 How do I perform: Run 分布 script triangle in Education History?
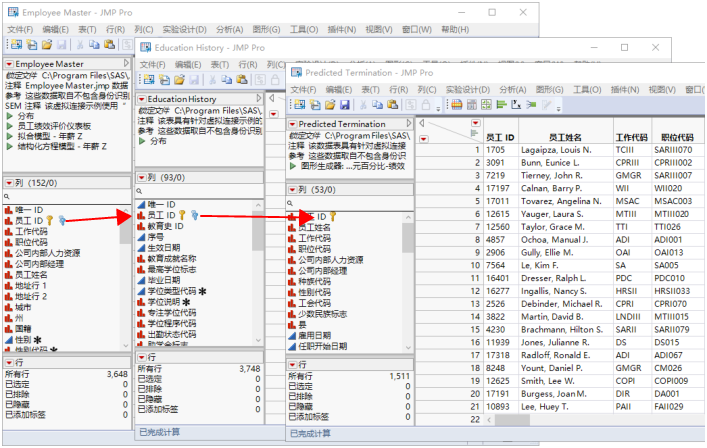(x=142, y=141)
